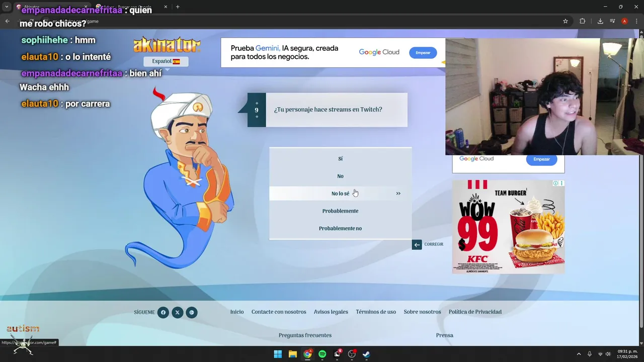644x362 pixels.
Task: Pick the 'Probablemente' answer
Action: point(340,211)
